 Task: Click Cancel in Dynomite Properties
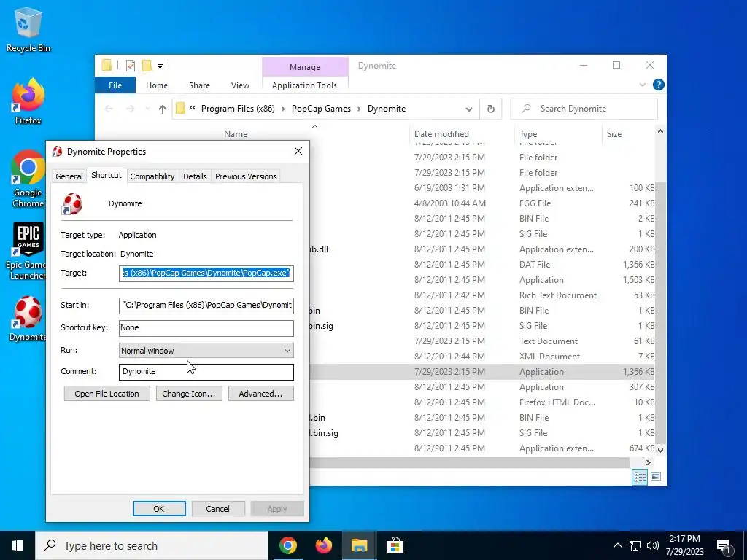[217, 508]
